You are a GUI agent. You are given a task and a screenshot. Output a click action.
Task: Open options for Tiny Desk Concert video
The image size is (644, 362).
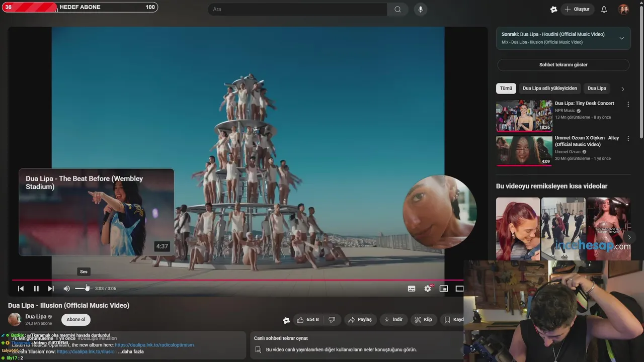(x=628, y=105)
